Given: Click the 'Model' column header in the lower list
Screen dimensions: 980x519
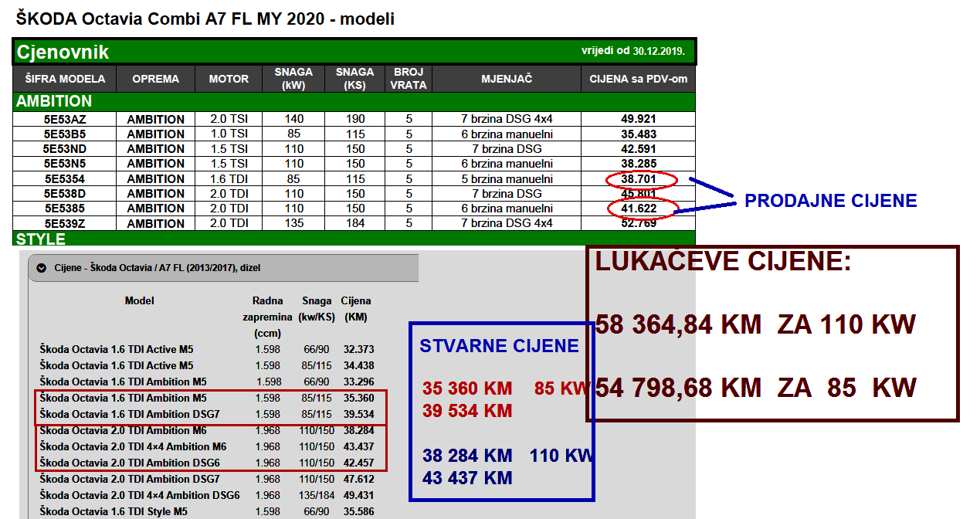Looking at the screenshot, I should pyautogui.click(x=140, y=300).
